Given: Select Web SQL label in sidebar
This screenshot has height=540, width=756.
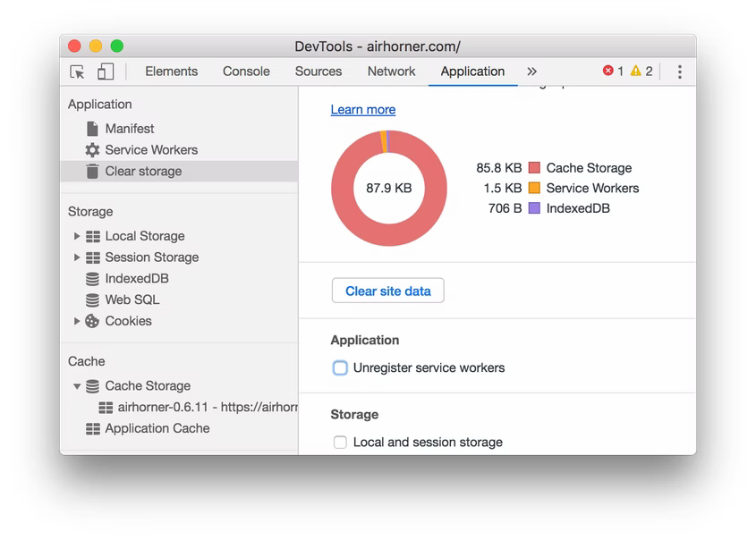Looking at the screenshot, I should point(132,300).
